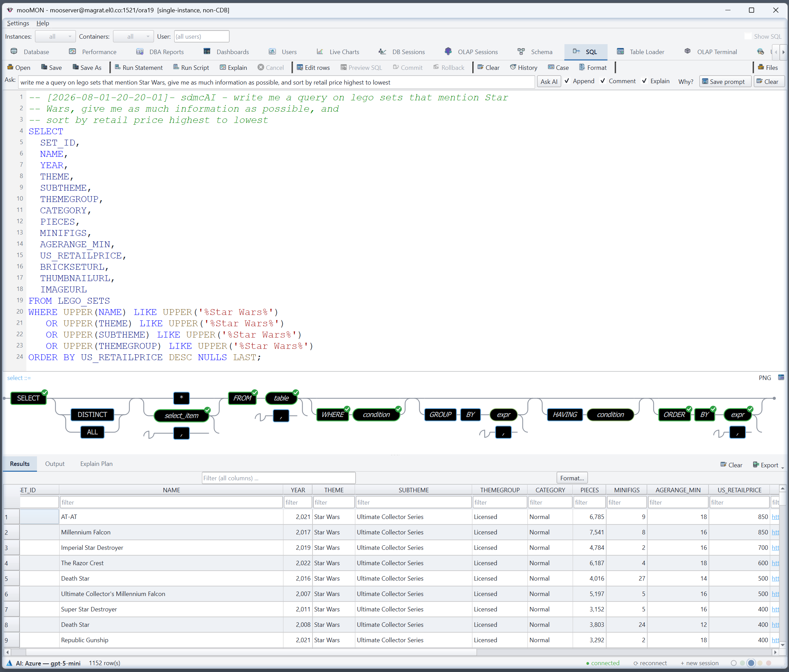Sort by US_RETAILPRICE column header

click(739, 490)
